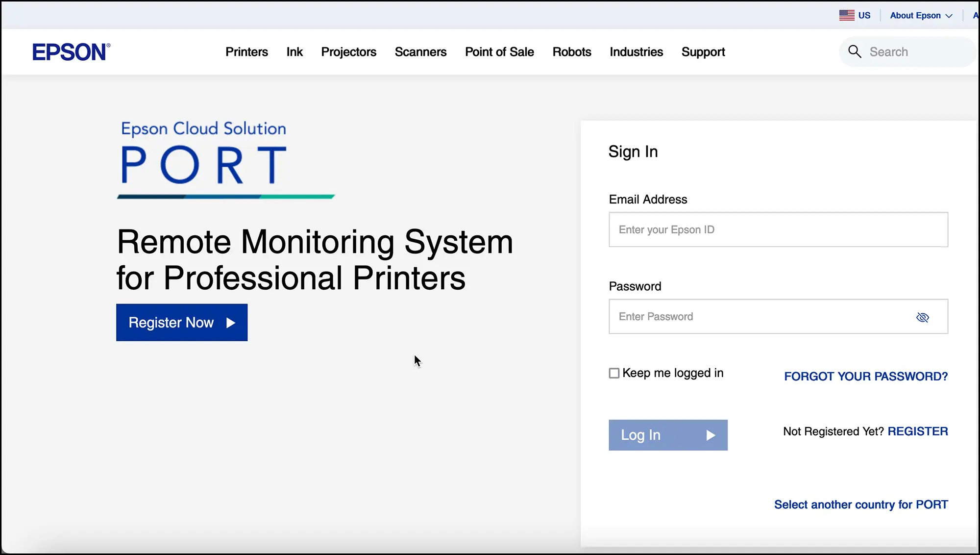
Task: Toggle password visibility eye icon
Action: [923, 317]
